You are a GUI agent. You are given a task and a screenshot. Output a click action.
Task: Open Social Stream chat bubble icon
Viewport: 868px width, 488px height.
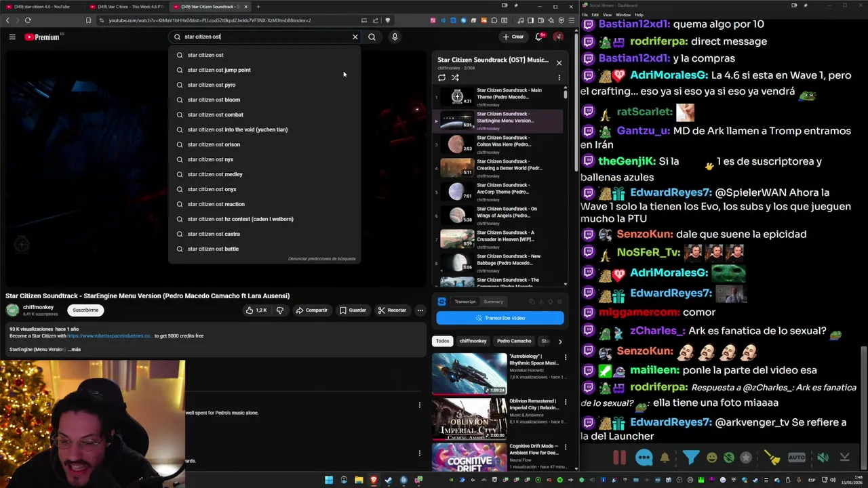point(644,457)
